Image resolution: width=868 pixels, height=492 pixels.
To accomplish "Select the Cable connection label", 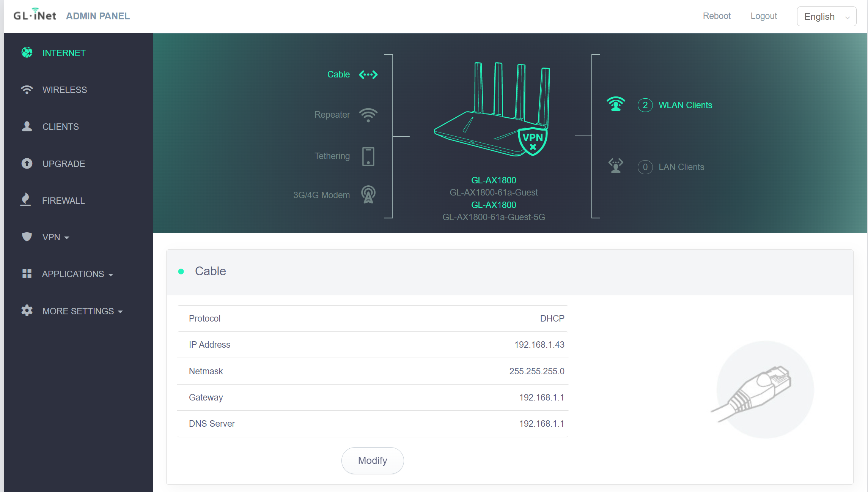I will (x=338, y=74).
